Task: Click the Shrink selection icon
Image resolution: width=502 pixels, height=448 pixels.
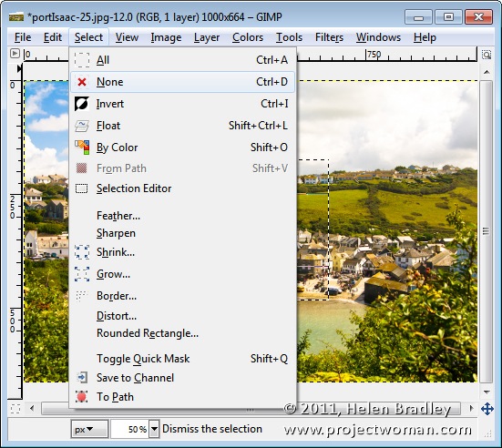Action: (x=82, y=252)
